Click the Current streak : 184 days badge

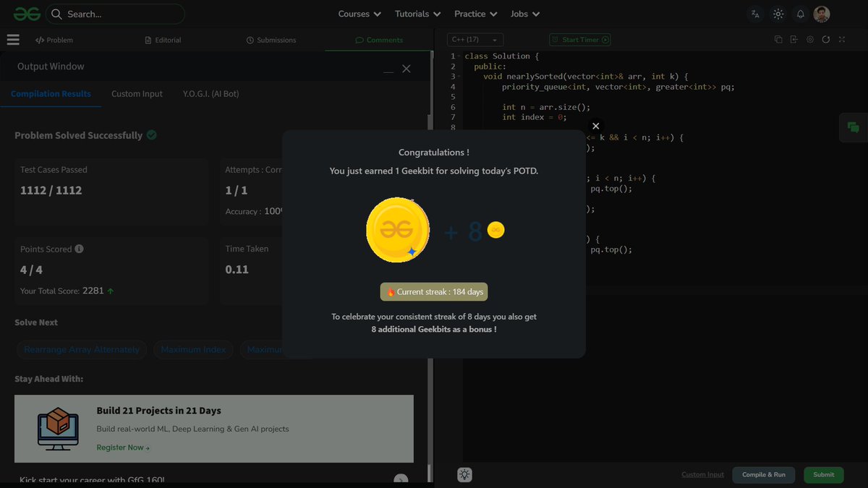tap(434, 292)
